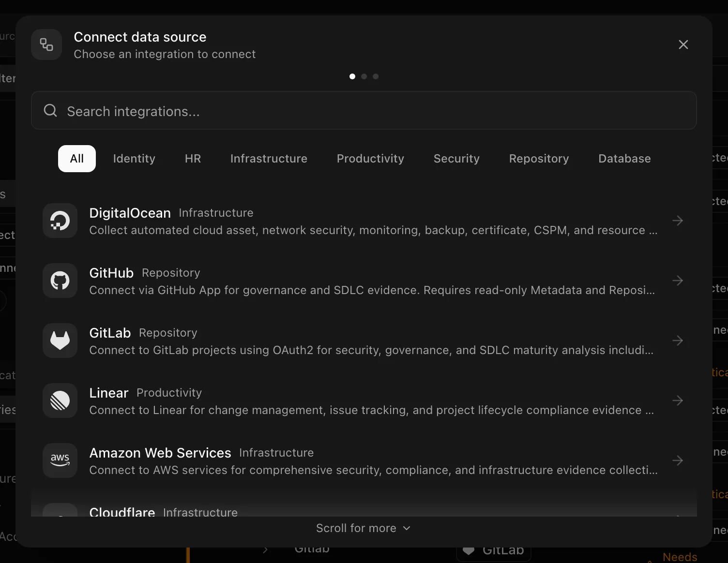Screen dimensions: 728x563
Task: Open DigitalOcean via its arrow icon
Action: tap(678, 221)
